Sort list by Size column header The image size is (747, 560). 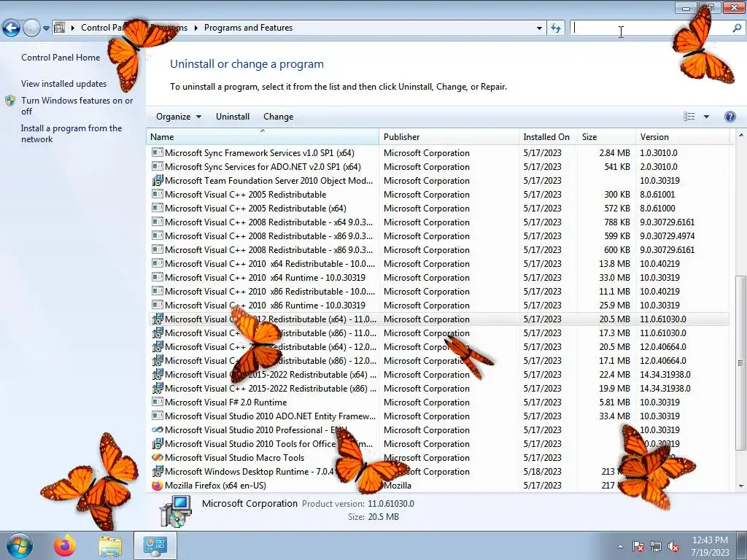pos(606,137)
